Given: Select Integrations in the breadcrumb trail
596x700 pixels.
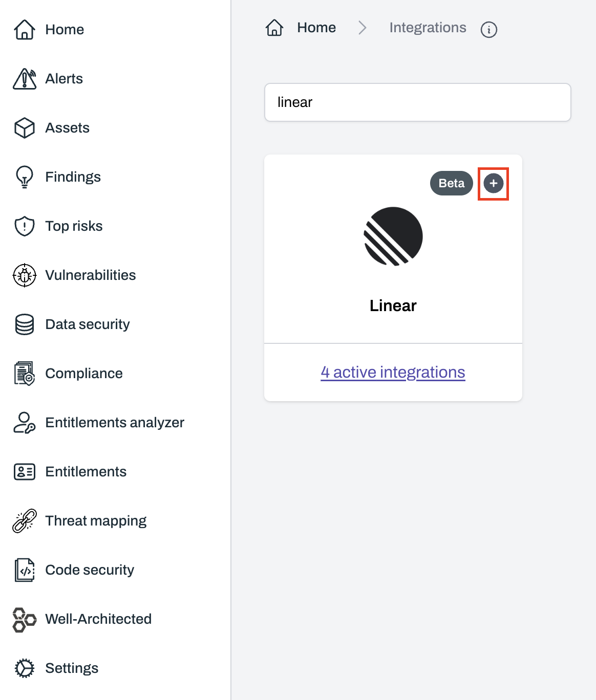Looking at the screenshot, I should click(428, 28).
